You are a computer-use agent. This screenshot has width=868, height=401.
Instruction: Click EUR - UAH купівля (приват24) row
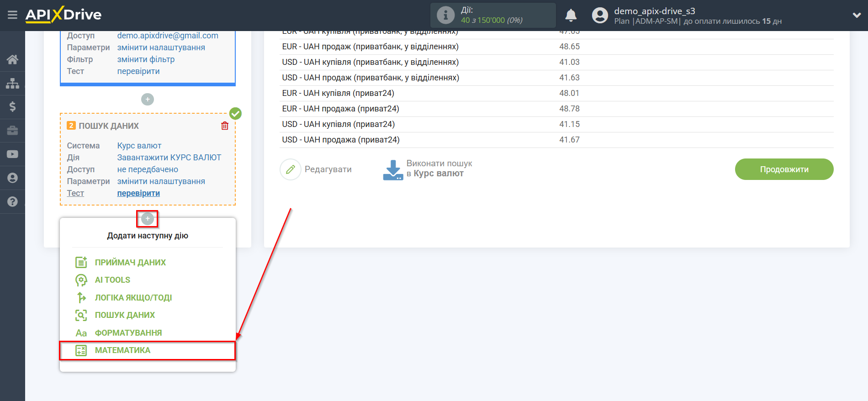click(x=556, y=93)
